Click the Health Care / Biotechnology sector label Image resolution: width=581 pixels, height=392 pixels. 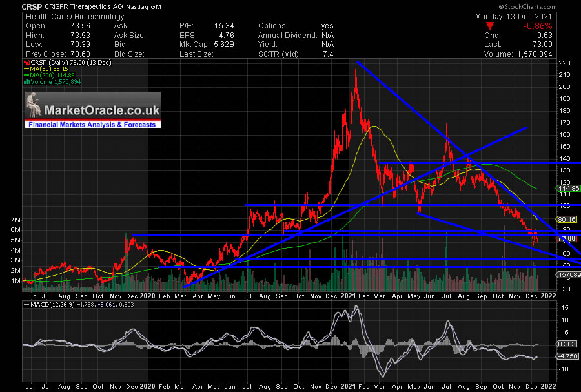[66, 17]
